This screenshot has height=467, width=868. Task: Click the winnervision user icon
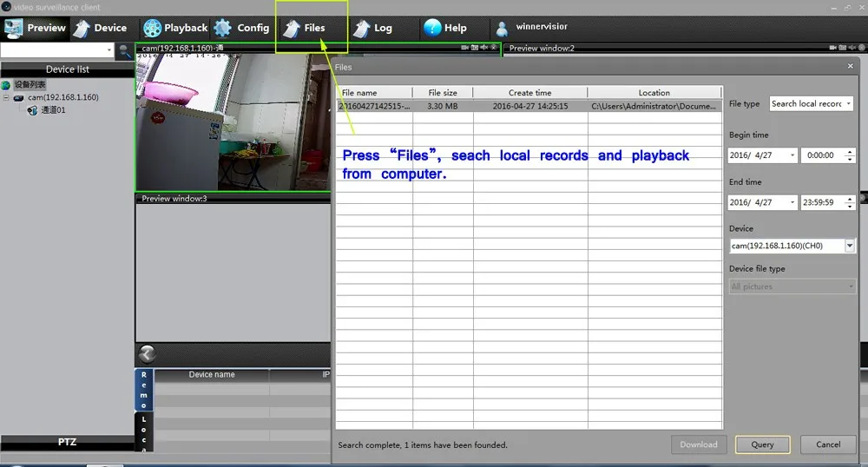502,28
